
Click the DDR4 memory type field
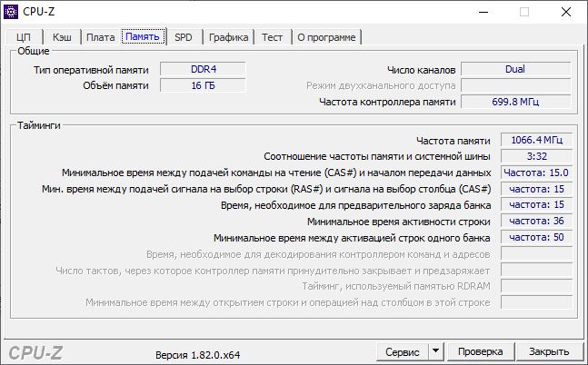coord(203,69)
